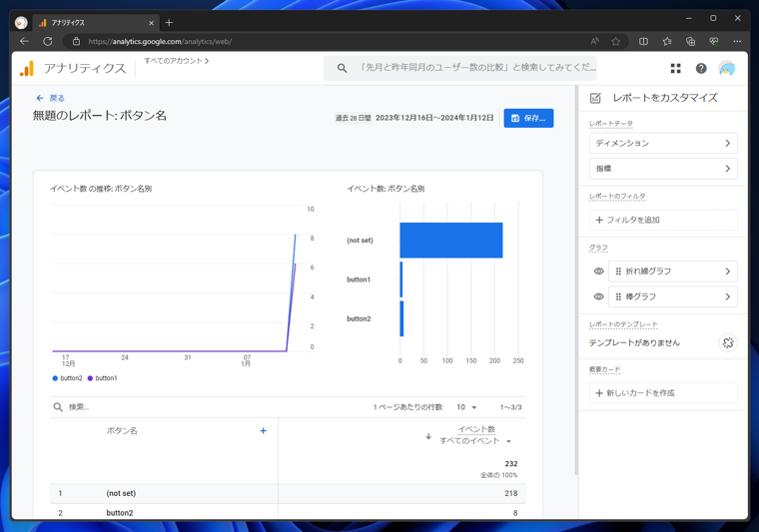The image size is (759, 532).
Task: Click the search magnifier icon in top bar
Action: [342, 68]
